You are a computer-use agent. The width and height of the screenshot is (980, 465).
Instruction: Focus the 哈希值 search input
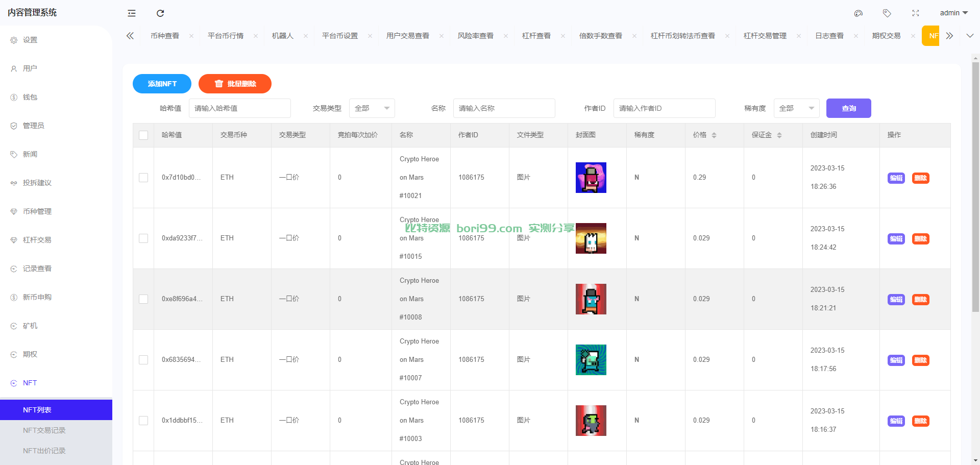[240, 108]
